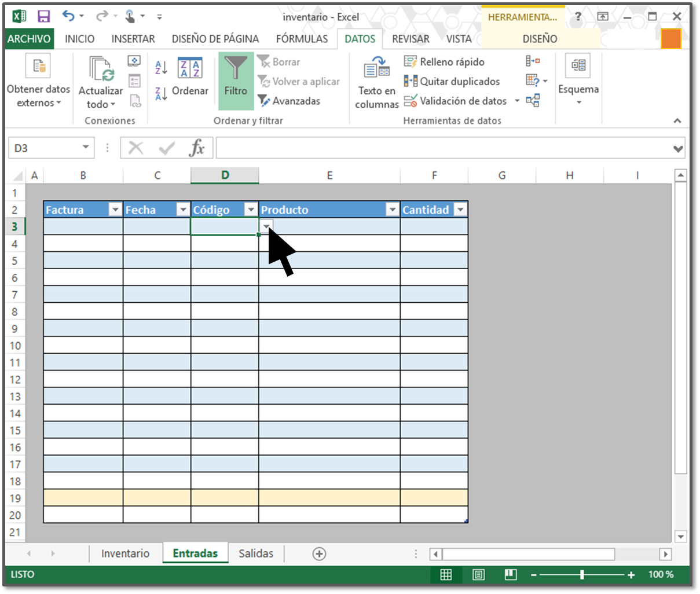
Task: Sort descending with the Z-A icon
Action: coord(161,93)
